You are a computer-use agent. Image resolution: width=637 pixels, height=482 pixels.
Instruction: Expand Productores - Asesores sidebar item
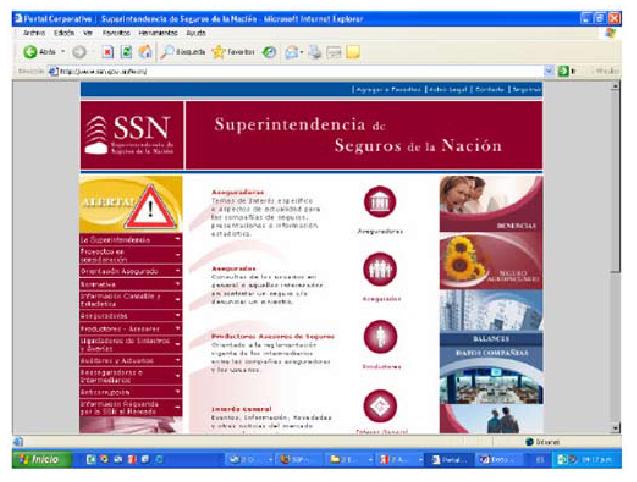coord(130,328)
